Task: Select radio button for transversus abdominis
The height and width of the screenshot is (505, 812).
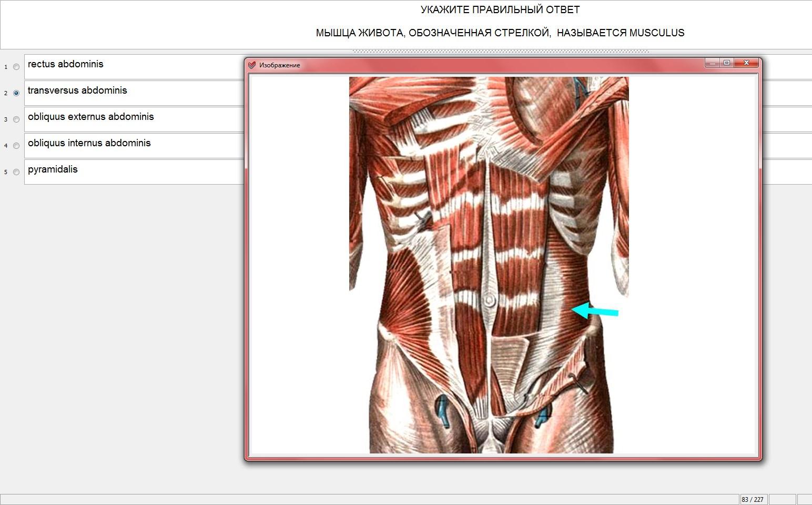Action: click(16, 93)
